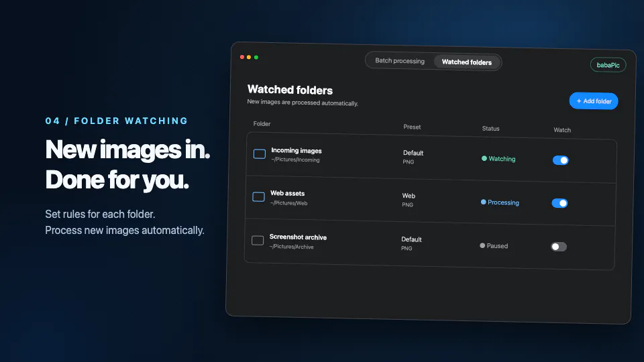Switch to the Batch processing tab

(x=400, y=61)
